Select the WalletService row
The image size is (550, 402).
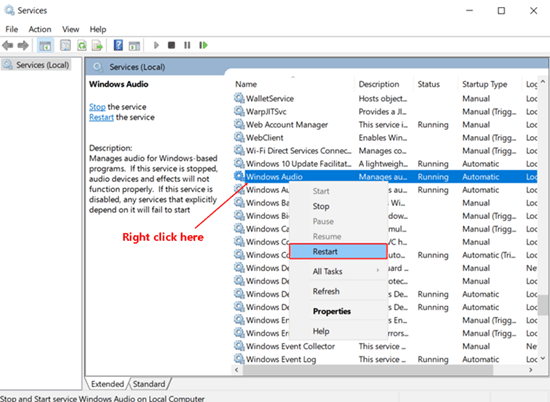tap(385, 99)
